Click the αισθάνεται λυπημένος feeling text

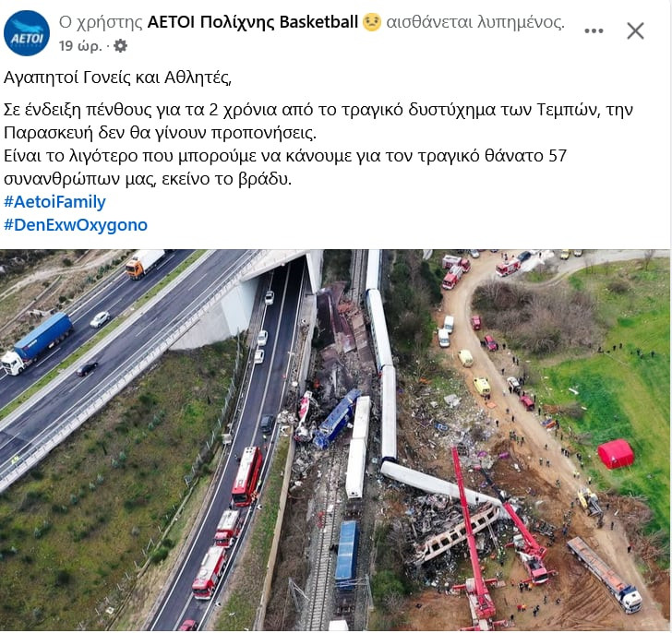pos(475,22)
